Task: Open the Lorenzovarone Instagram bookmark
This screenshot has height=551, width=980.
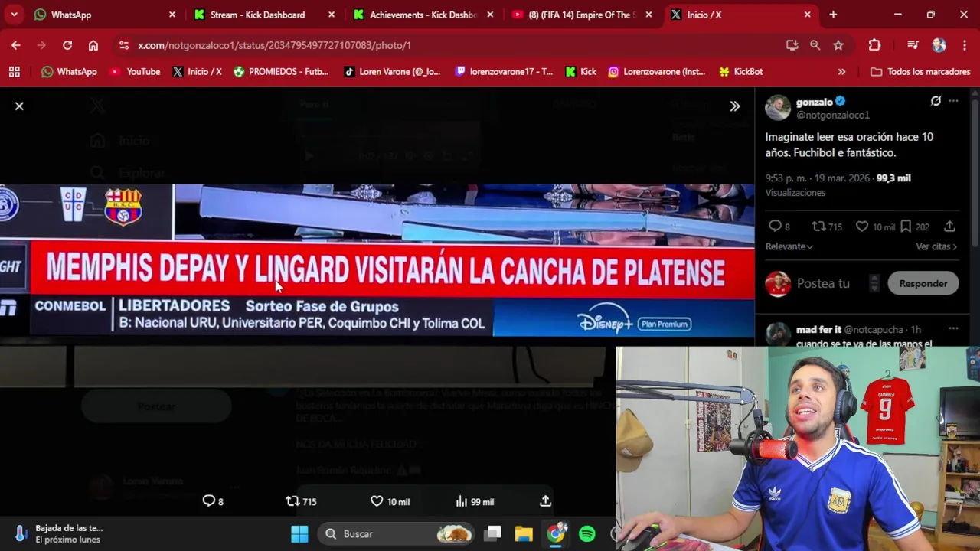Action: tap(656, 71)
